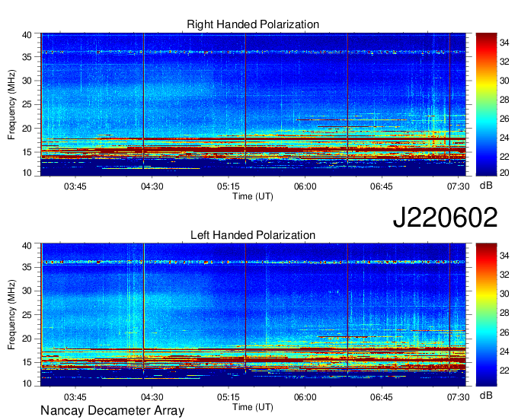Click the 35 MHz tick of the left-handed plot
Screen dimensions: 518x420
coord(27,267)
